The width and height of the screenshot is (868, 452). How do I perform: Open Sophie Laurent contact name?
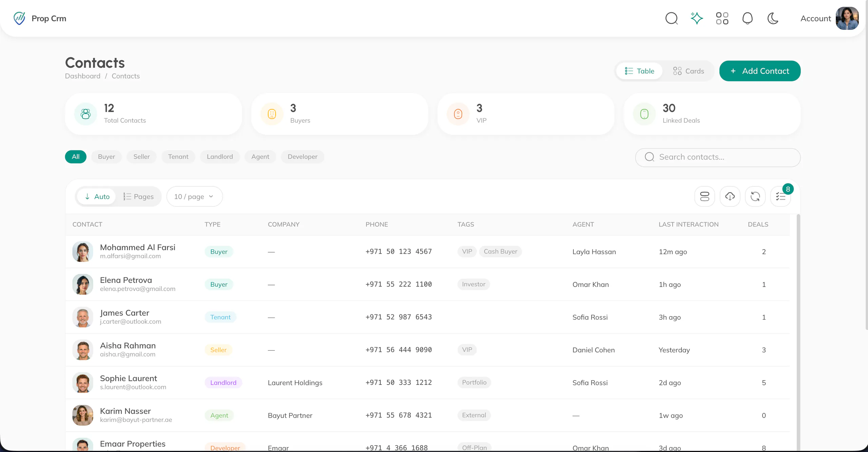tap(129, 378)
